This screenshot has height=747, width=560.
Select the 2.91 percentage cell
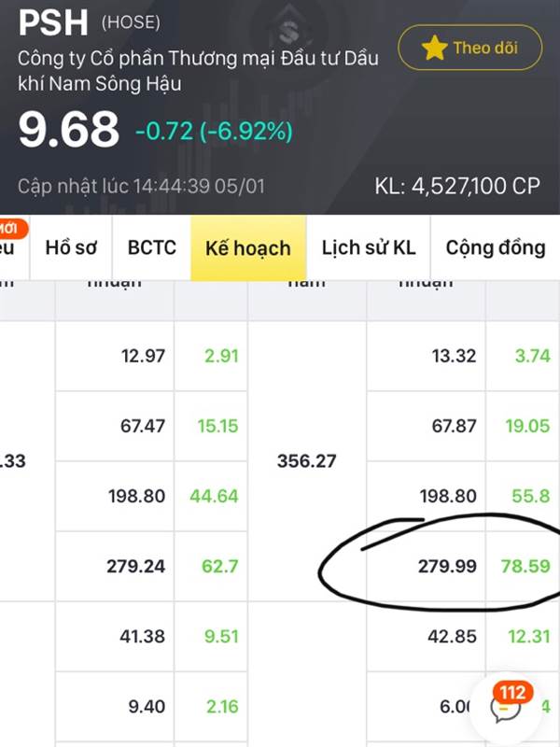pos(211,356)
